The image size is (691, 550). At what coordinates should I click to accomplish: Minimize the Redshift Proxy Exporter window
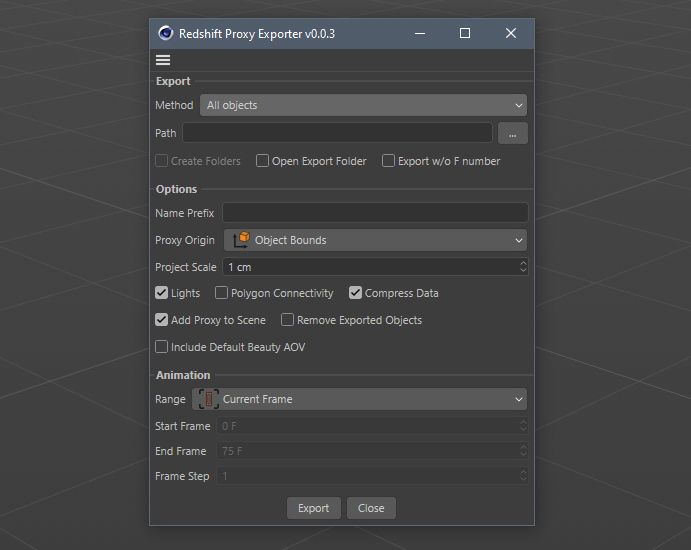pyautogui.click(x=420, y=33)
